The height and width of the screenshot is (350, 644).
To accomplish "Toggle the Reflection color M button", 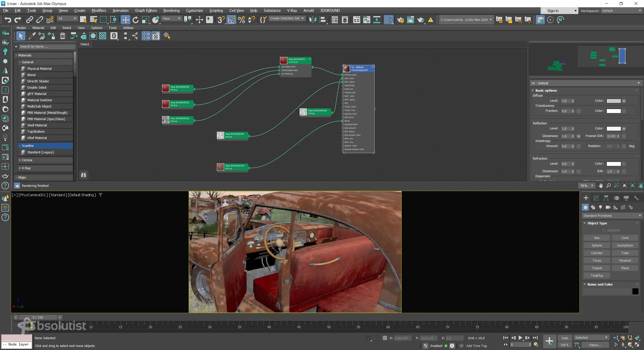I will pos(624,129).
